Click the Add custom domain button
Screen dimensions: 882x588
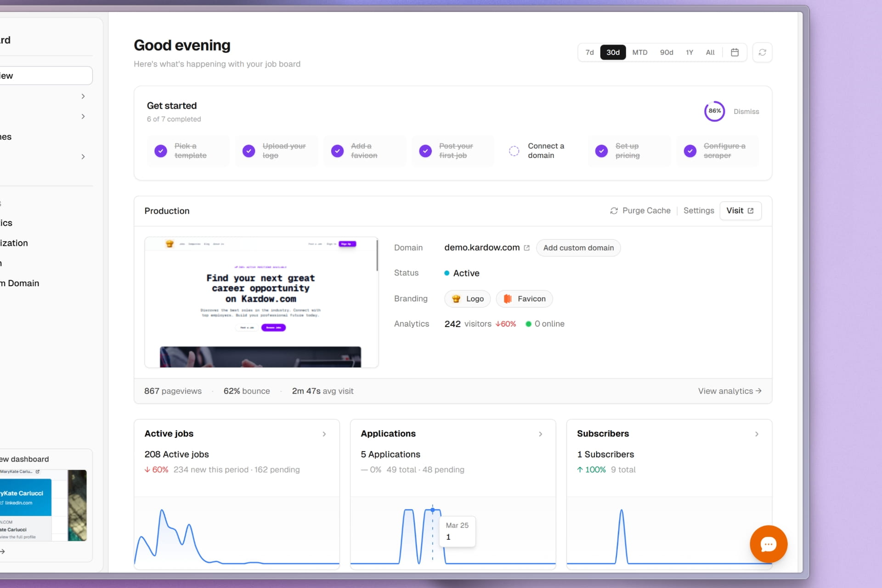[x=578, y=248]
